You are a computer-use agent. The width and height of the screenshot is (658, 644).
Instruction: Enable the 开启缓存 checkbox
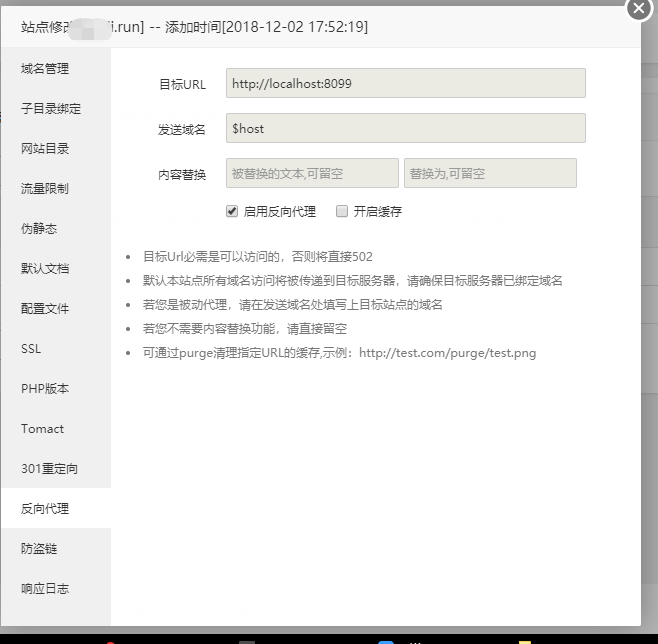click(342, 211)
